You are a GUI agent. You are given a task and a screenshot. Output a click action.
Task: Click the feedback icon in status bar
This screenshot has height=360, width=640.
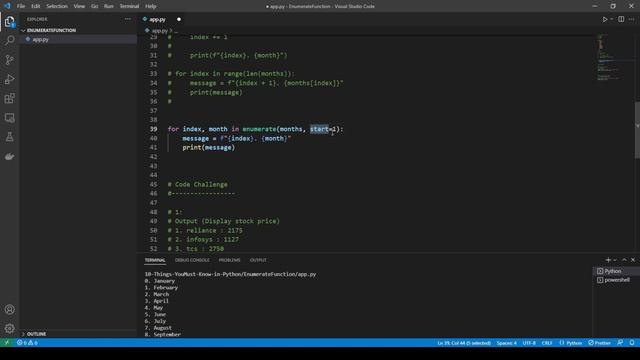(620, 342)
